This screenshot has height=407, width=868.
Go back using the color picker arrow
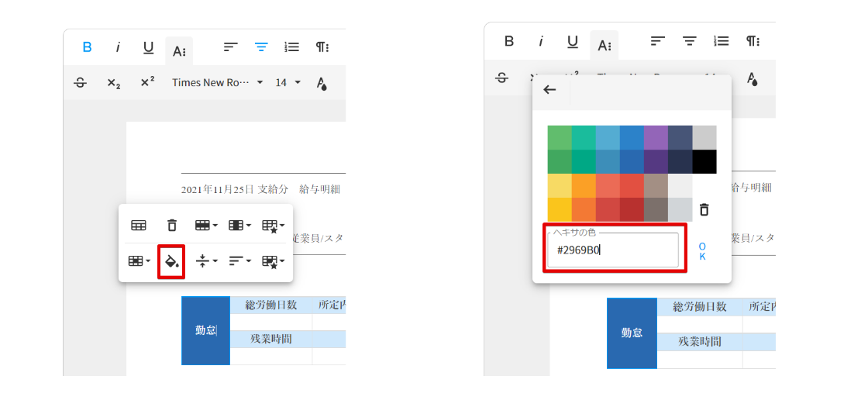point(549,90)
